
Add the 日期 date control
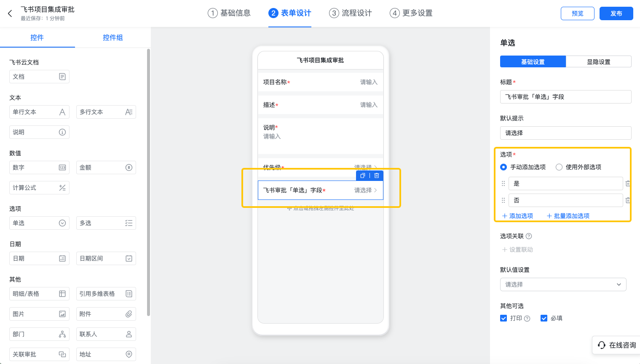(x=39, y=258)
